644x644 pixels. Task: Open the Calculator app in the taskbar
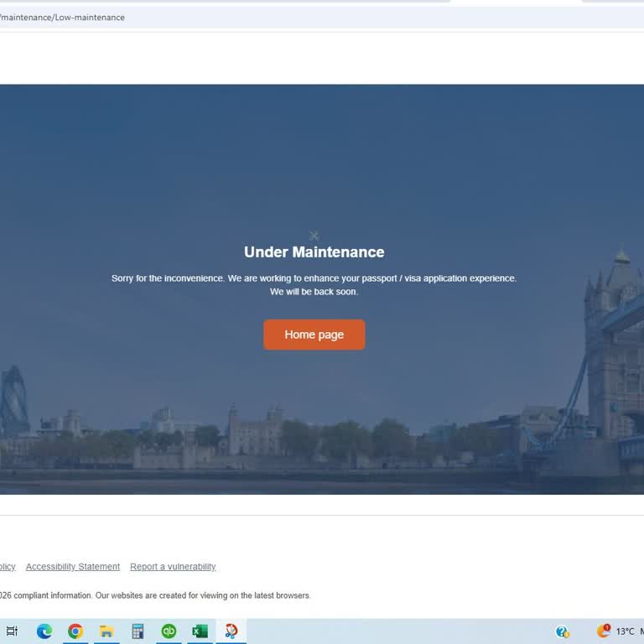(138, 631)
